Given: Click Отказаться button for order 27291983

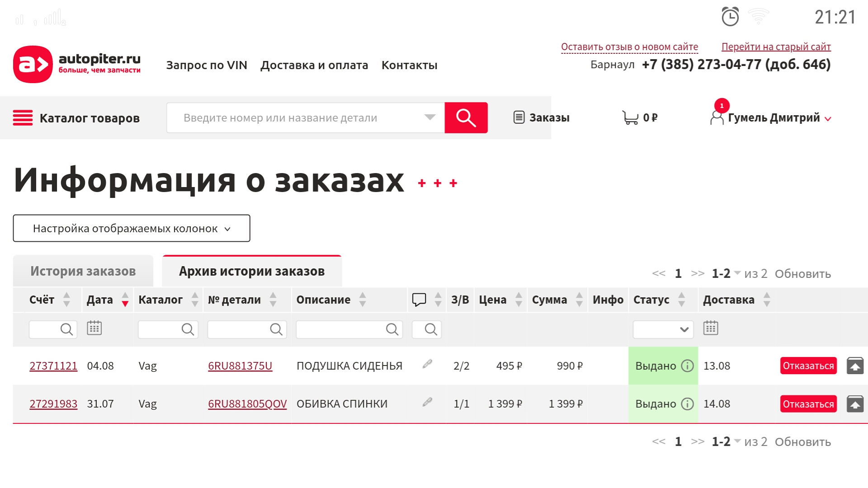Looking at the screenshot, I should (x=808, y=404).
